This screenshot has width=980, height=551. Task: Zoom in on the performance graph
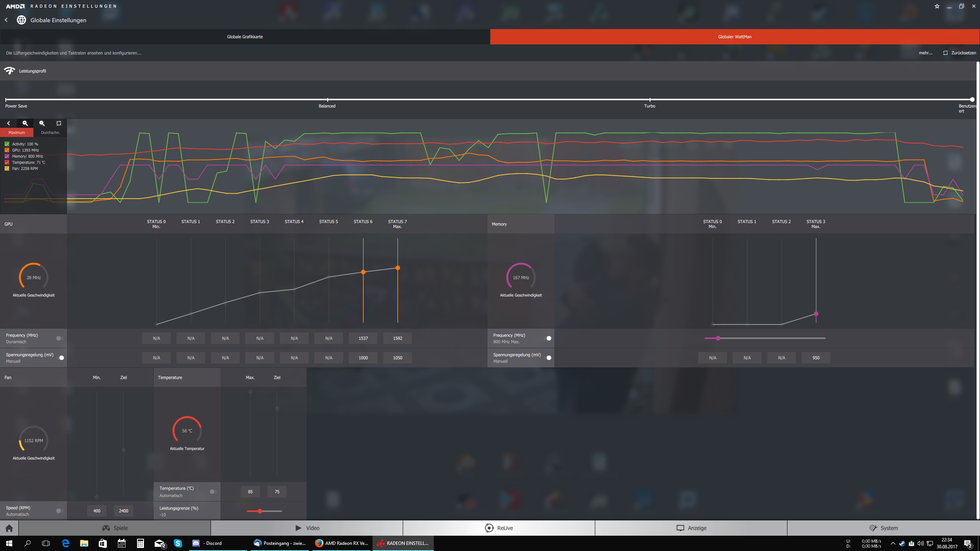pos(25,123)
